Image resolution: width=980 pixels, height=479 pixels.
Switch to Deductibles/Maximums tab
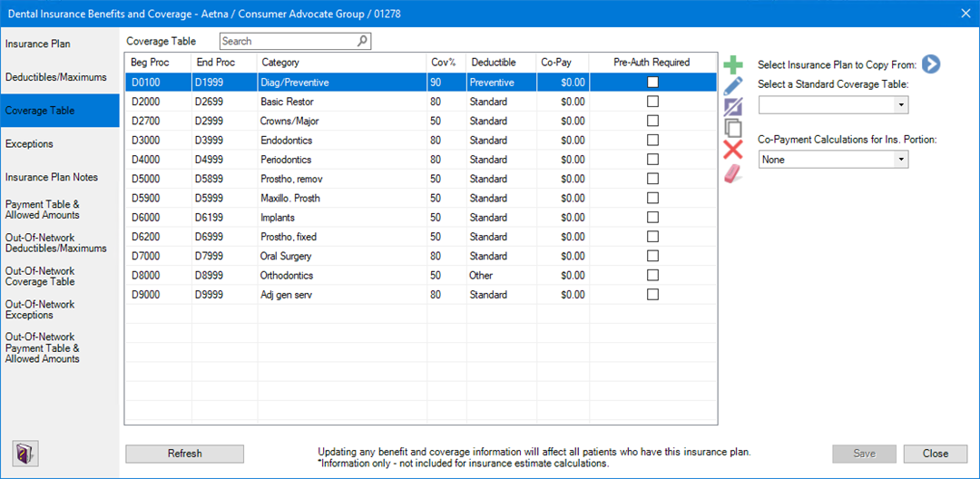point(59,77)
